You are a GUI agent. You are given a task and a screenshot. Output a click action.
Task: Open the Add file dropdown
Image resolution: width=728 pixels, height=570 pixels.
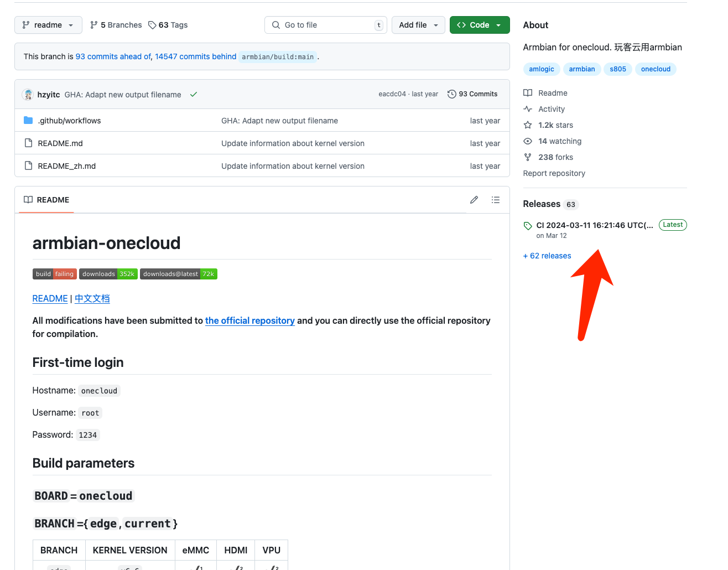pyautogui.click(x=418, y=25)
